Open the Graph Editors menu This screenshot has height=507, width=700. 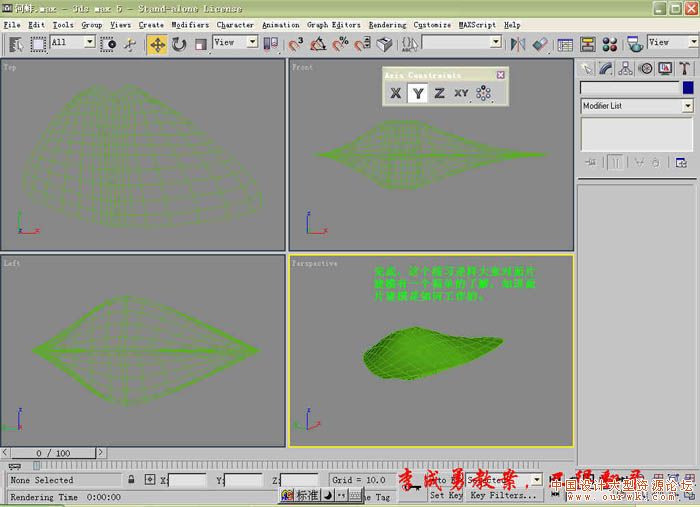point(333,25)
